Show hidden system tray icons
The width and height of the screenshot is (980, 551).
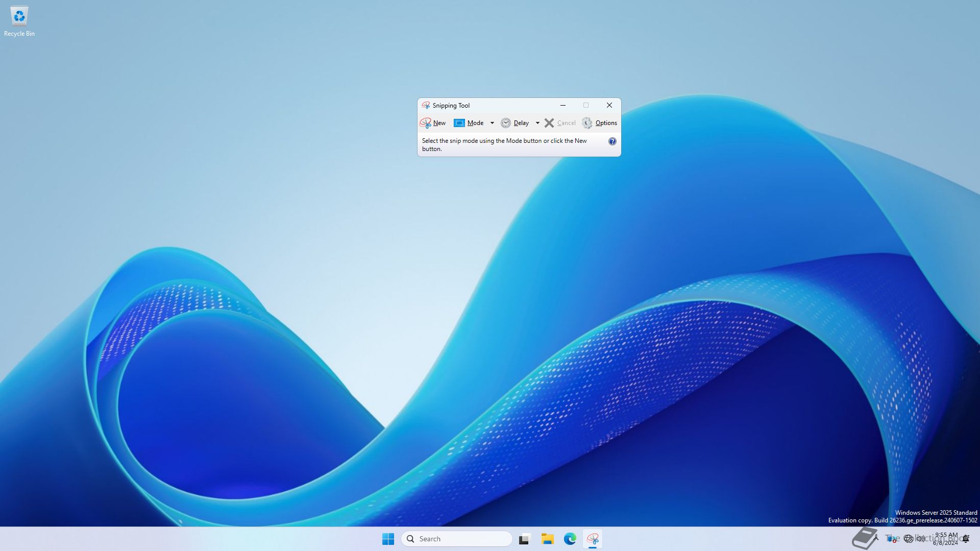pyautogui.click(x=876, y=538)
